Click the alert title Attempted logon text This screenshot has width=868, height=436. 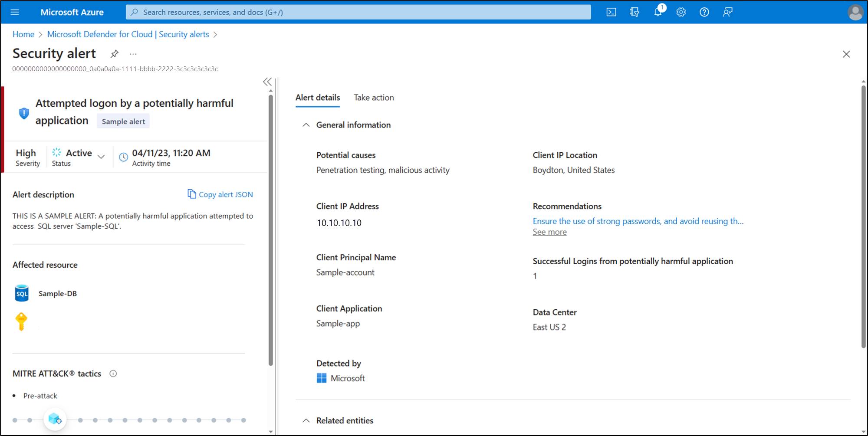135,112
